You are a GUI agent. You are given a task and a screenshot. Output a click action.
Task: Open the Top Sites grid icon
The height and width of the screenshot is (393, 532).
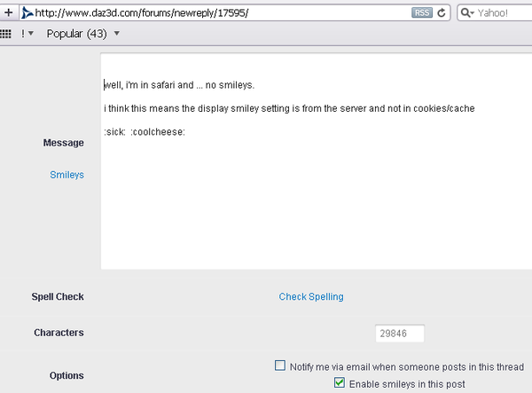5,34
